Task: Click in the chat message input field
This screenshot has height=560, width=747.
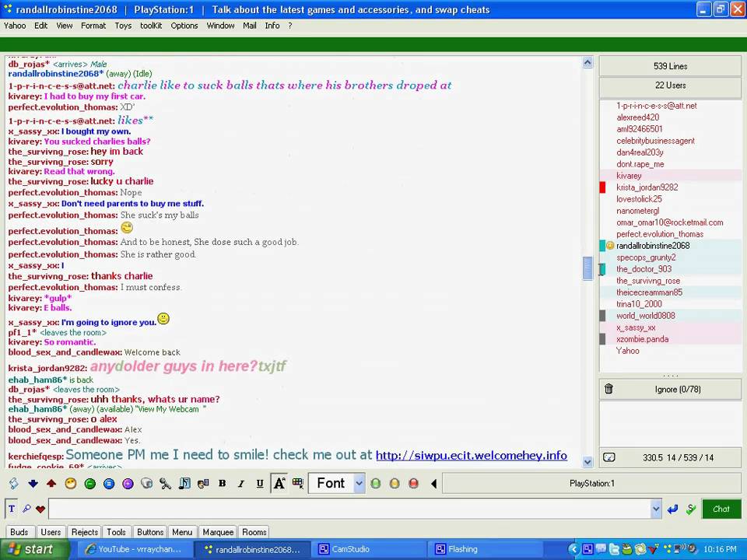Action: (x=349, y=509)
